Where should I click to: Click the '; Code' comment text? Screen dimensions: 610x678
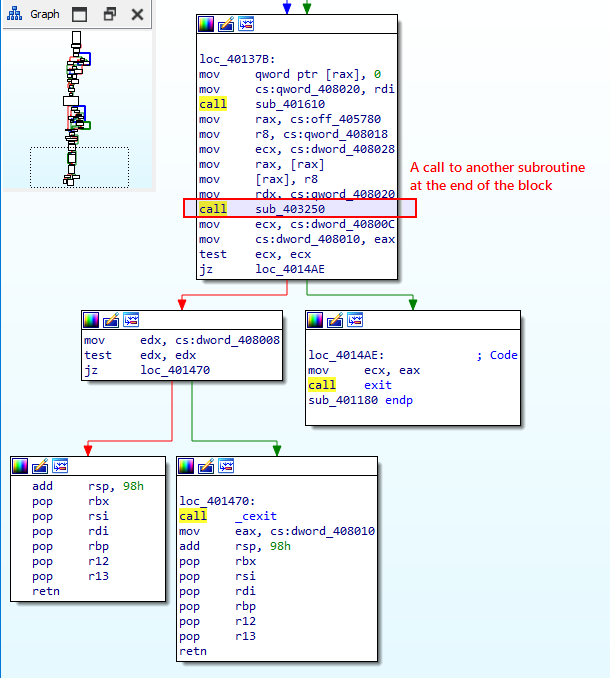(x=497, y=355)
